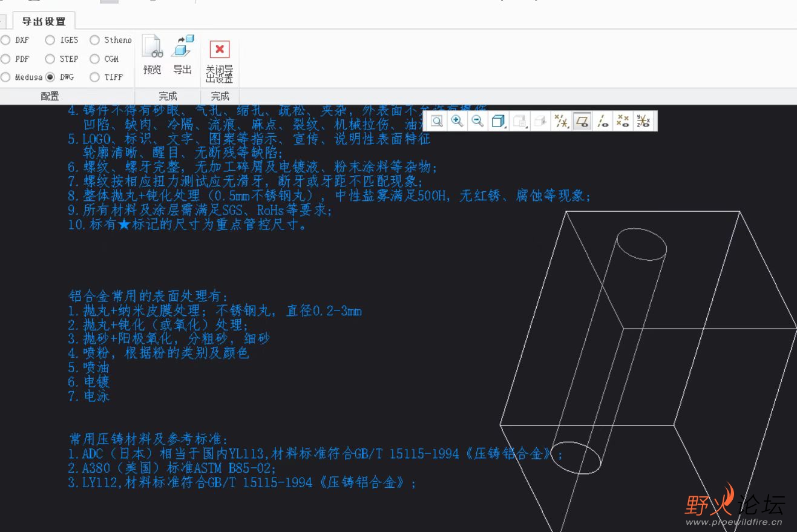The width and height of the screenshot is (797, 532).
Task: Select the DWG export format radio
Action: coord(50,77)
